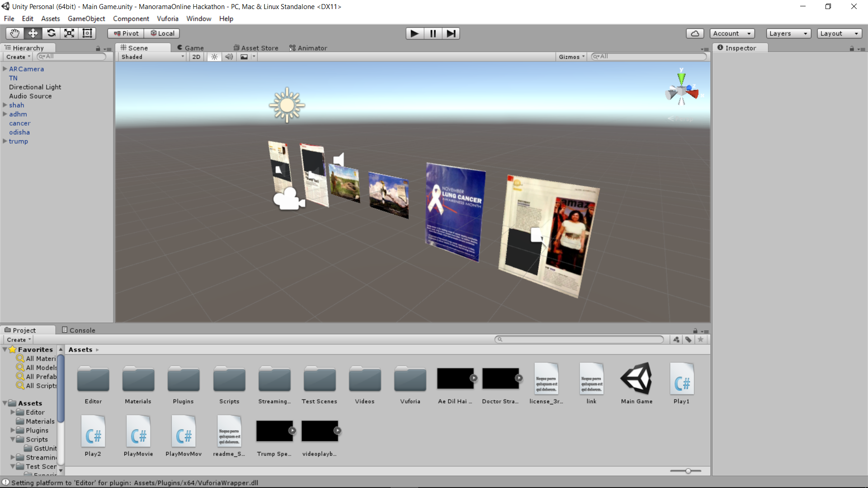Open the GameObject menu
Image resolution: width=868 pixels, height=488 pixels.
coord(86,19)
